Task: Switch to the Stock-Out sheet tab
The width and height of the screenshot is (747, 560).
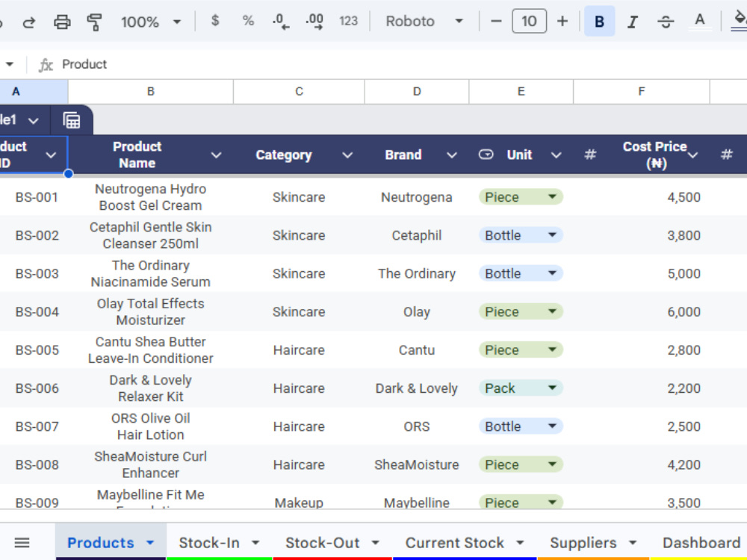Action: pyautogui.click(x=323, y=542)
